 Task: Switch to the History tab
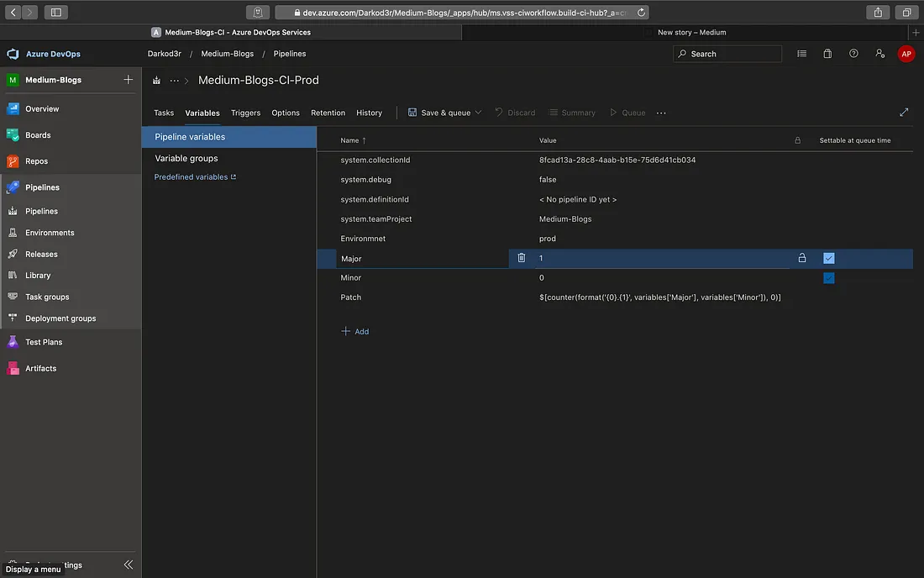(369, 113)
